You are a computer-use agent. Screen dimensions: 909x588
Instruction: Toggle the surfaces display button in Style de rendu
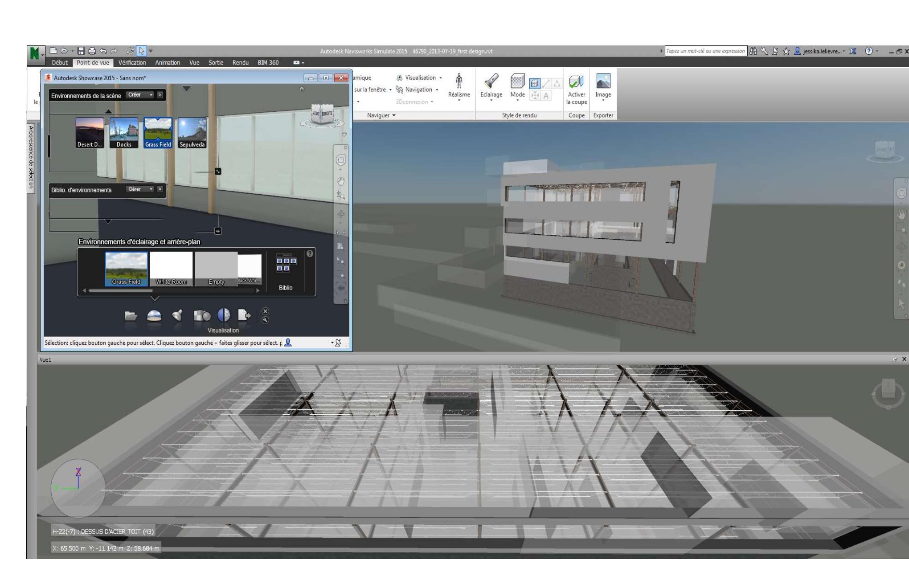point(535,83)
